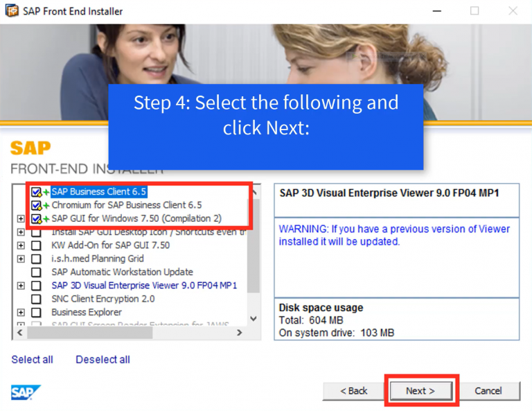Expand the i.s.h.med Planning Grid node
532x411 pixels.
[21, 259]
